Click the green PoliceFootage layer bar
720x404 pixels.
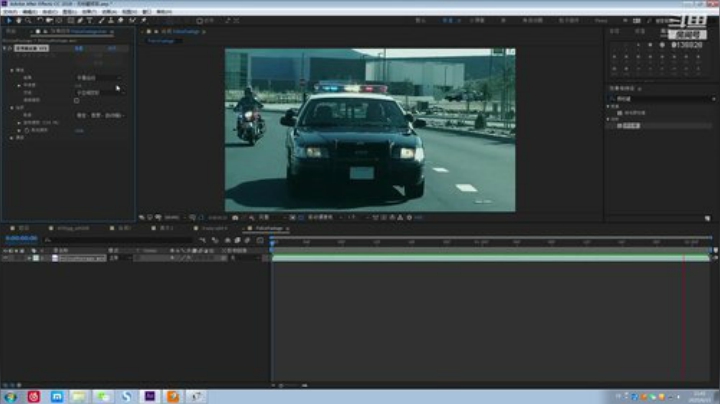[x=490, y=258]
